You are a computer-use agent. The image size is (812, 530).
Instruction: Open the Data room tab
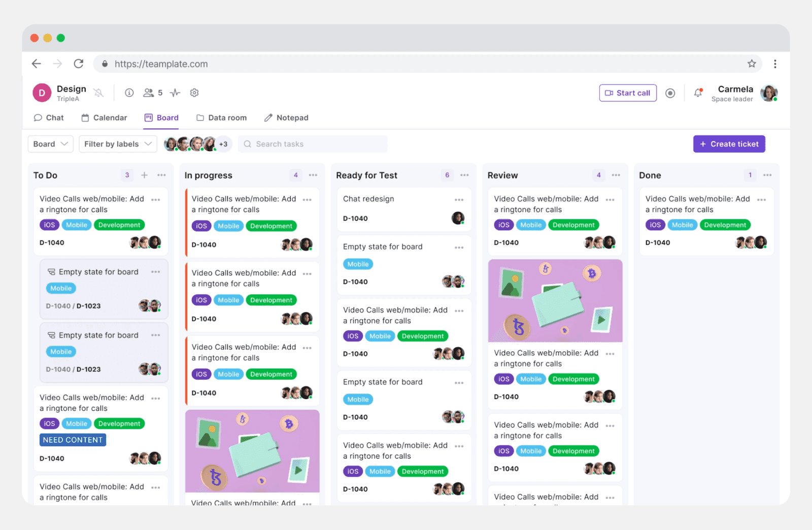click(222, 117)
